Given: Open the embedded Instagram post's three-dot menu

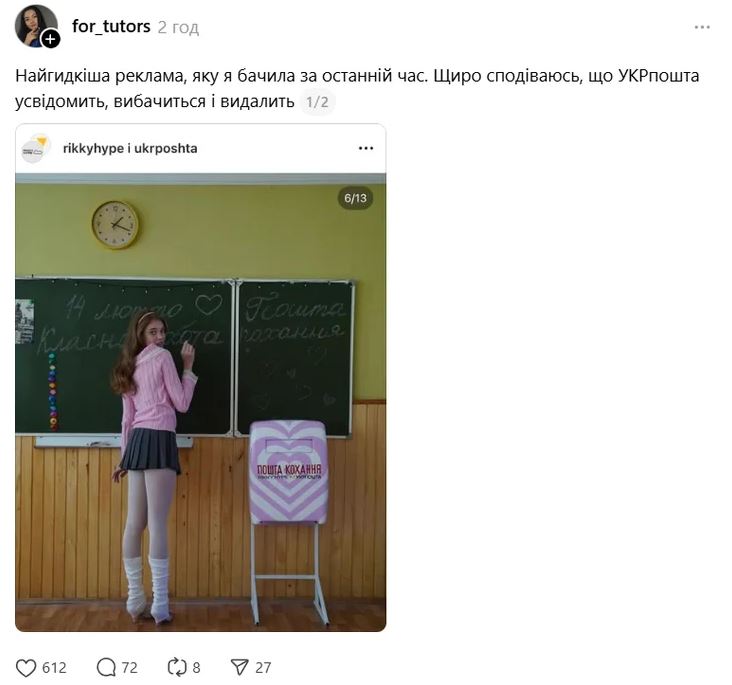Looking at the screenshot, I should point(366,148).
